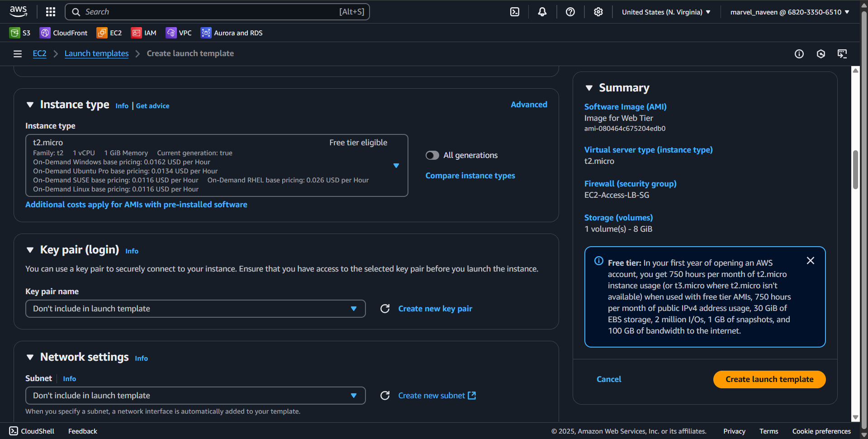Open Instance type Info link
868x439 pixels.
click(122, 106)
